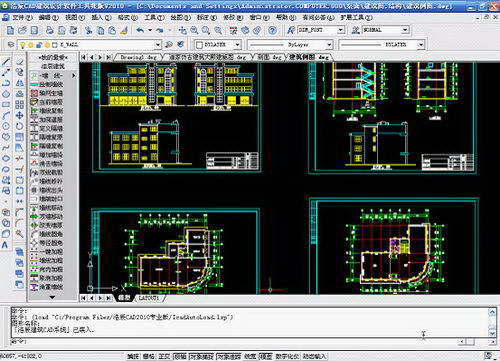
Task: Select the Move tool icon
Action: pos(19,115)
